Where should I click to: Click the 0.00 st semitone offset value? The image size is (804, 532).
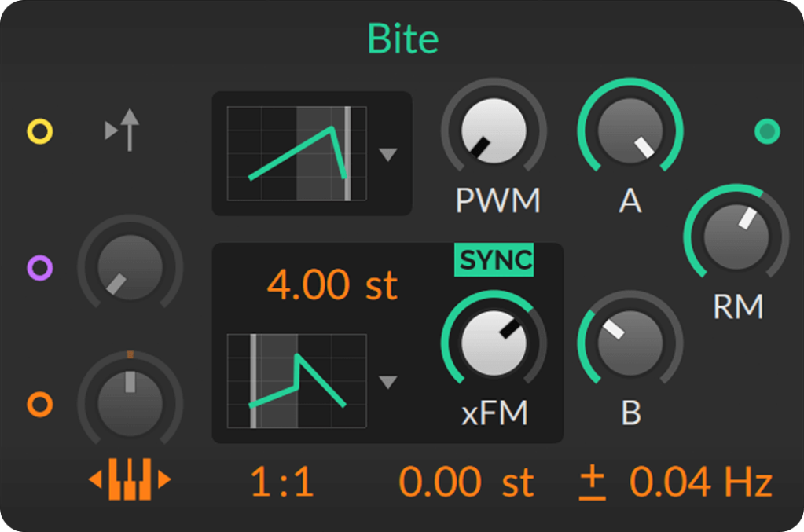466,483
